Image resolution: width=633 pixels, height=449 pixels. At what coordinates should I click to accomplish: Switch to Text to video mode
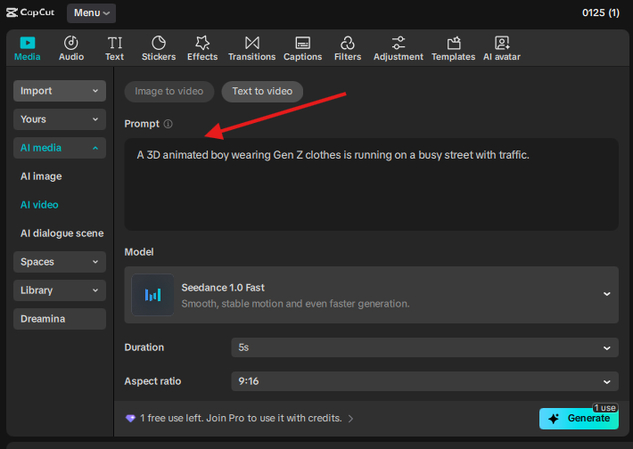click(262, 91)
